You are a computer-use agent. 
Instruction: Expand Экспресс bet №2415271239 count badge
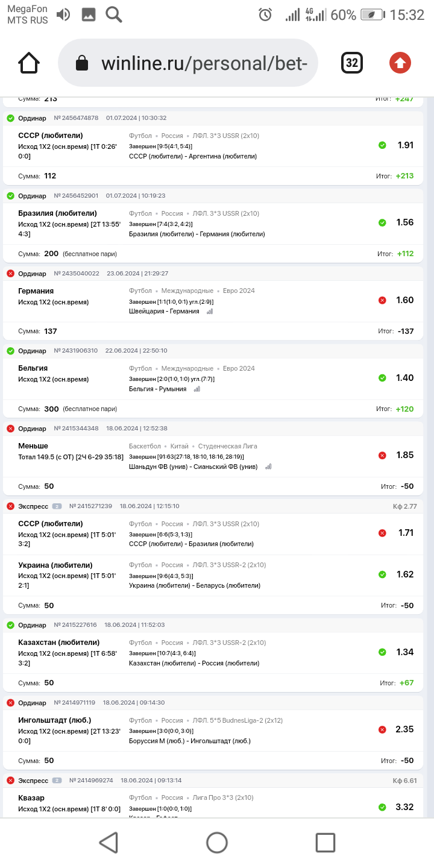pyautogui.click(x=57, y=506)
